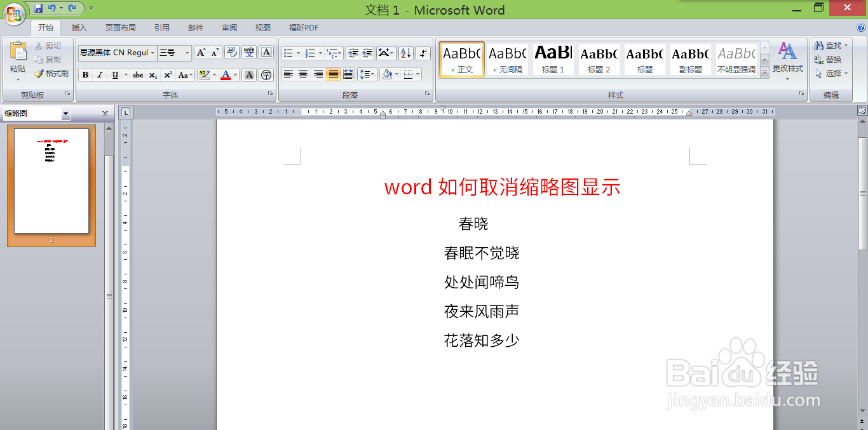Image resolution: width=868 pixels, height=430 pixels.
Task: Open Font dialog launcher
Action: click(x=271, y=94)
